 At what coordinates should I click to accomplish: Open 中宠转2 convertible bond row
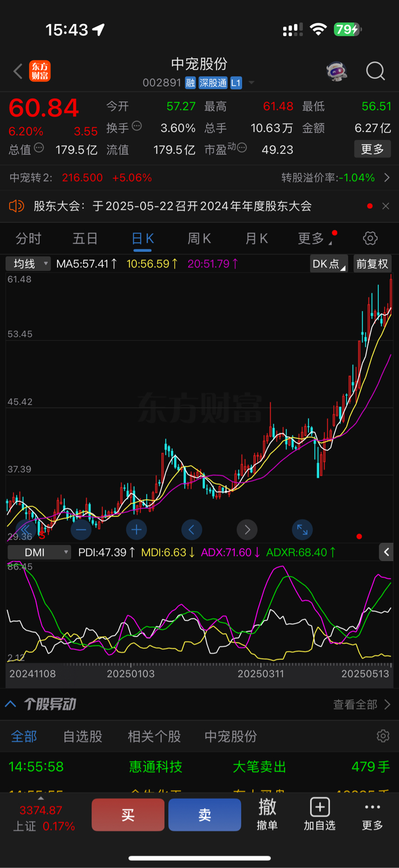pyautogui.click(x=199, y=178)
